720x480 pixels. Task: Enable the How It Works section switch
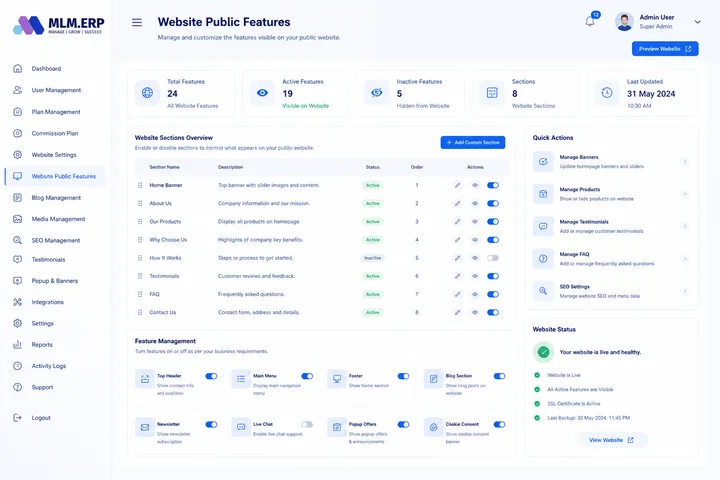coord(493,258)
